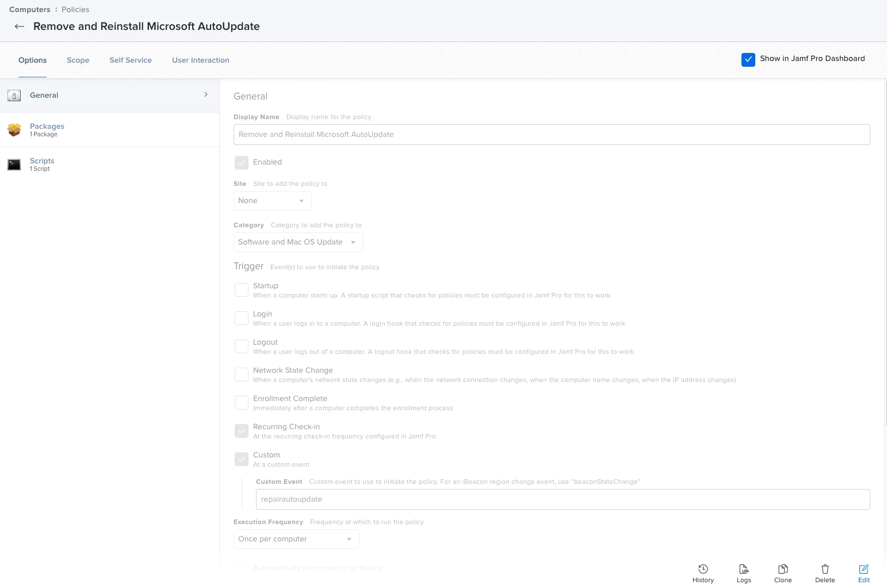Switch to the Options tab
887x588 pixels.
tap(32, 60)
